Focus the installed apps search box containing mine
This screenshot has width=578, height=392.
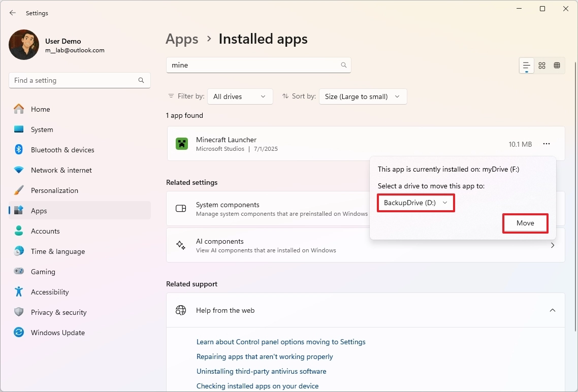click(259, 65)
